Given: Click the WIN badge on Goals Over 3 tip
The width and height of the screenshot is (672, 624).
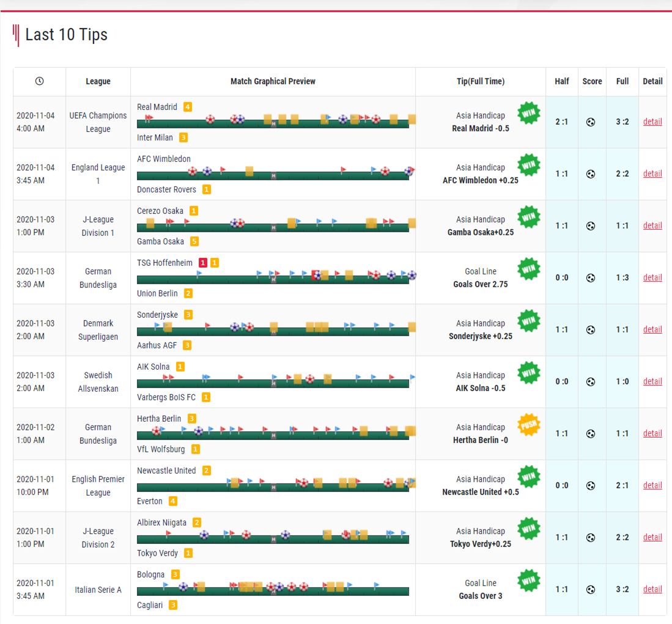Looking at the screenshot, I should click(529, 581).
